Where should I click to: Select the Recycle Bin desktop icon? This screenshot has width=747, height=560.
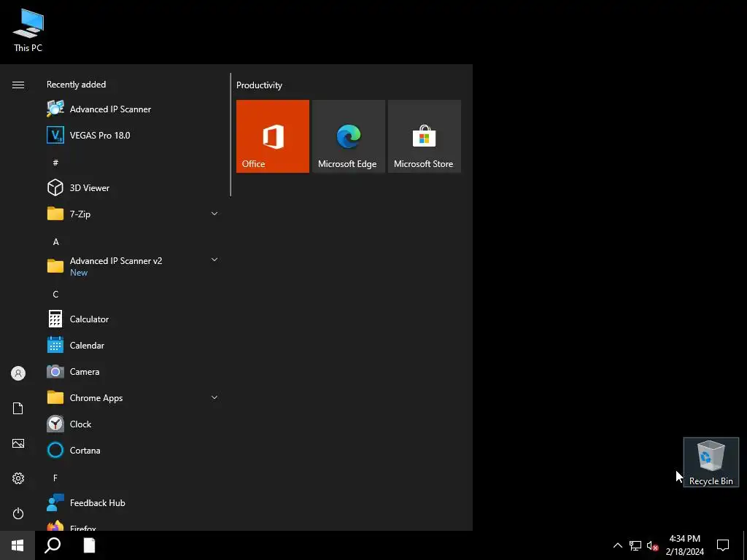click(711, 462)
